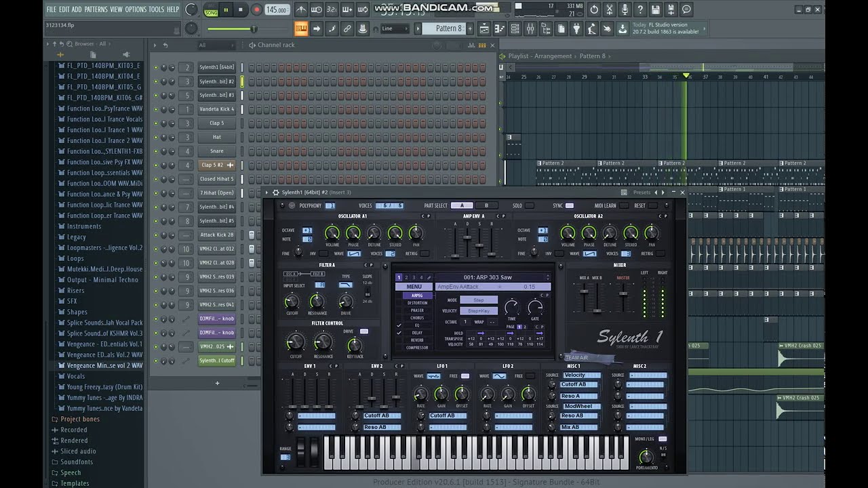
Task: Toggle LFO 1 FREE switch
Action: [x=465, y=375]
